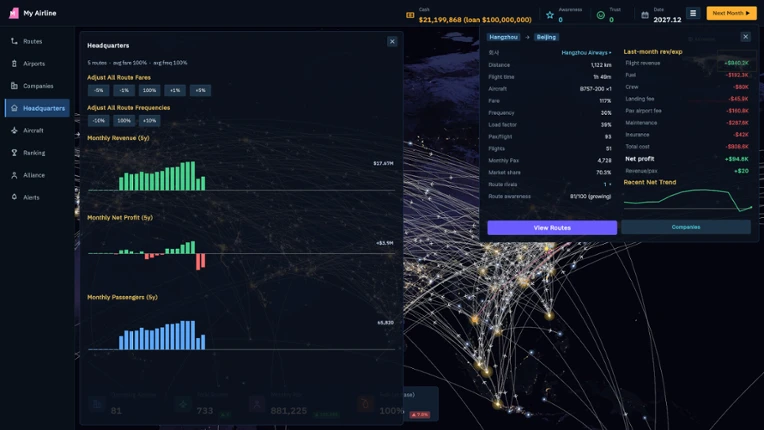This screenshot has width=764, height=430.
Task: Click the Hangzhou origin chip
Action: click(x=503, y=37)
